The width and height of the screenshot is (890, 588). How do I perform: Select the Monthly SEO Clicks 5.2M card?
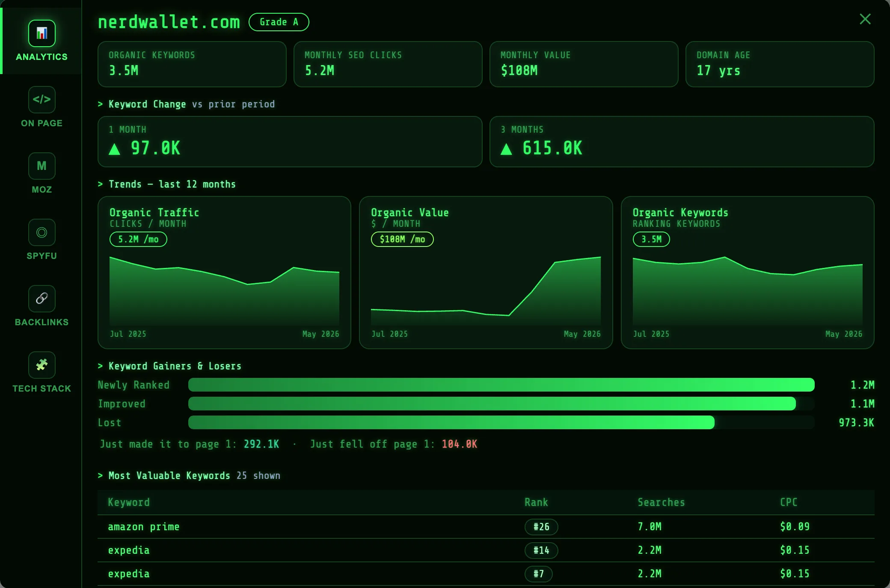tap(388, 64)
